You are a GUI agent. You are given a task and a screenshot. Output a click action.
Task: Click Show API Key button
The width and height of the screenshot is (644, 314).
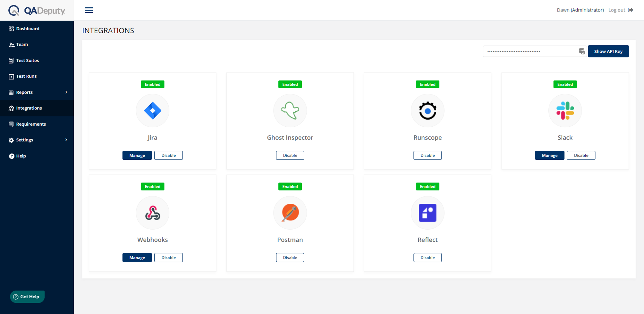(608, 51)
